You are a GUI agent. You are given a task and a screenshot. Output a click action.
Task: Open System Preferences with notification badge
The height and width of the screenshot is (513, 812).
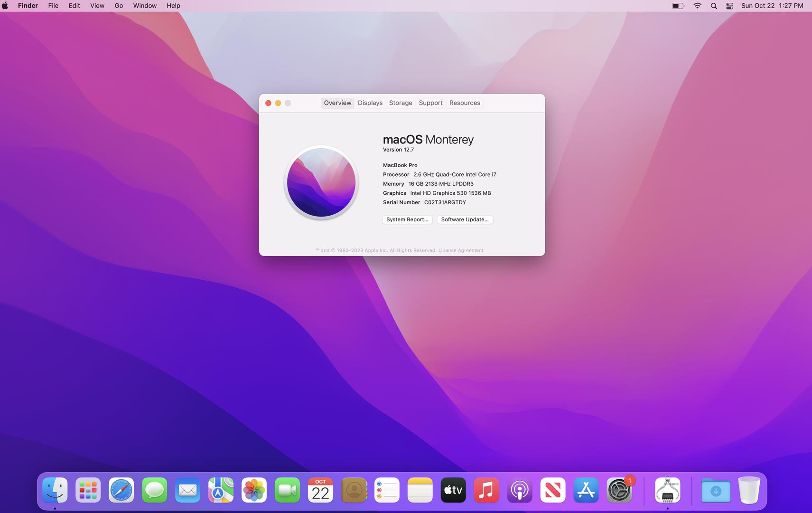(x=620, y=490)
